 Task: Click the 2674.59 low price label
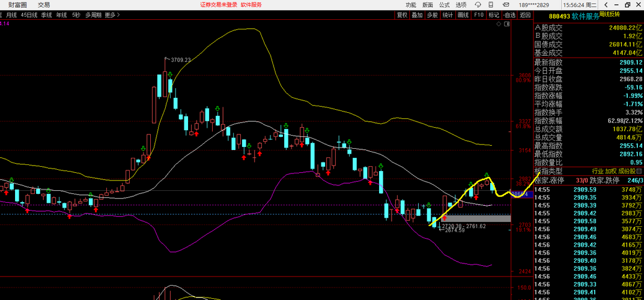coord(455,230)
